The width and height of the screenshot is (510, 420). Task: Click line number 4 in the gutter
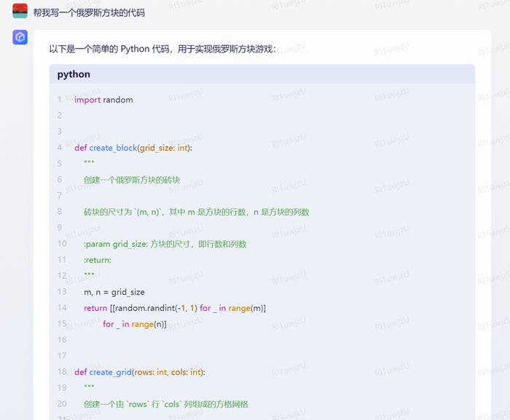coord(60,148)
